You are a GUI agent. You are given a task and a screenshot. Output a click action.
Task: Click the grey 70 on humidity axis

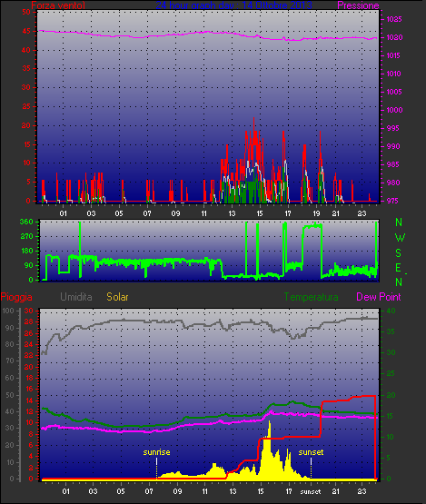click(10, 361)
